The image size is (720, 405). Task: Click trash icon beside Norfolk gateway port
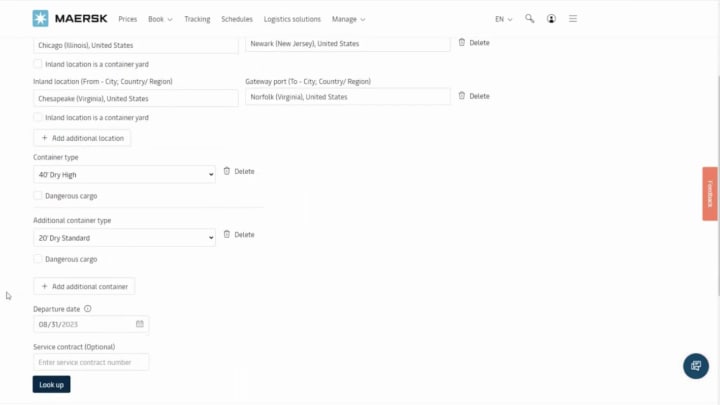point(461,96)
